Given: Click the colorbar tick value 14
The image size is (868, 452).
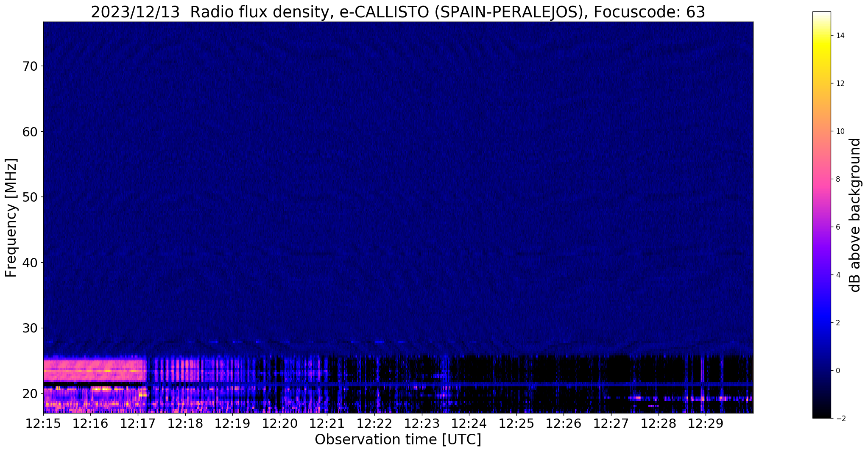Looking at the screenshot, I should (x=840, y=36).
